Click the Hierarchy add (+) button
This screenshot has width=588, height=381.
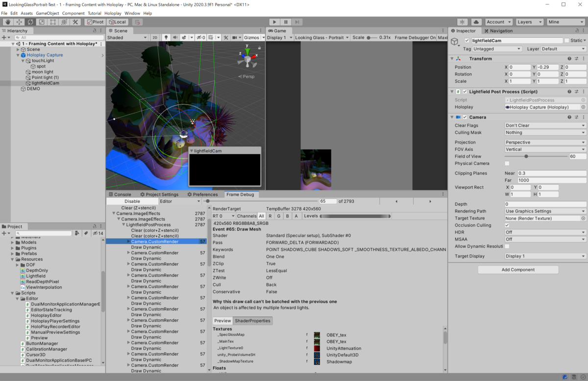coord(5,37)
